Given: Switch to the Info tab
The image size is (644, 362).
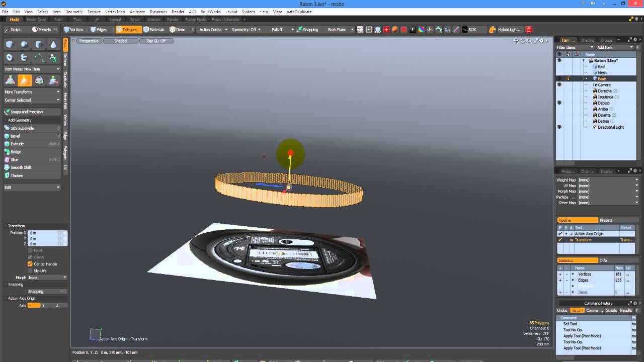Looking at the screenshot, I should click(603, 260).
